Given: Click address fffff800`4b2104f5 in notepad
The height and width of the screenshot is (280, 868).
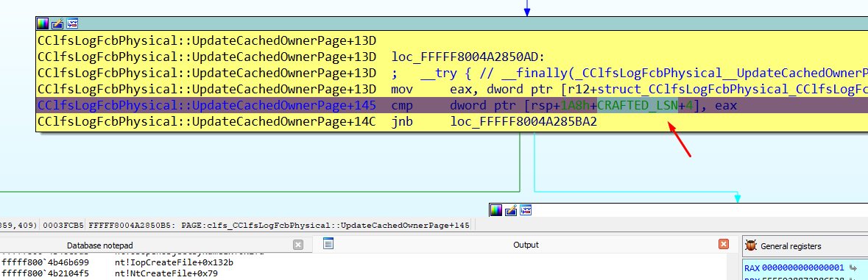Looking at the screenshot, I should click(45, 273).
